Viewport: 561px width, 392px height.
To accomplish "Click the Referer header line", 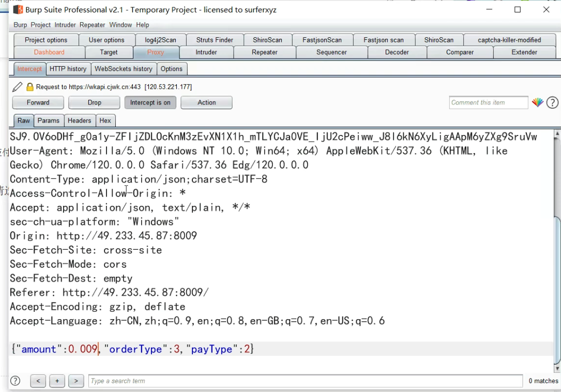I will click(x=109, y=293).
